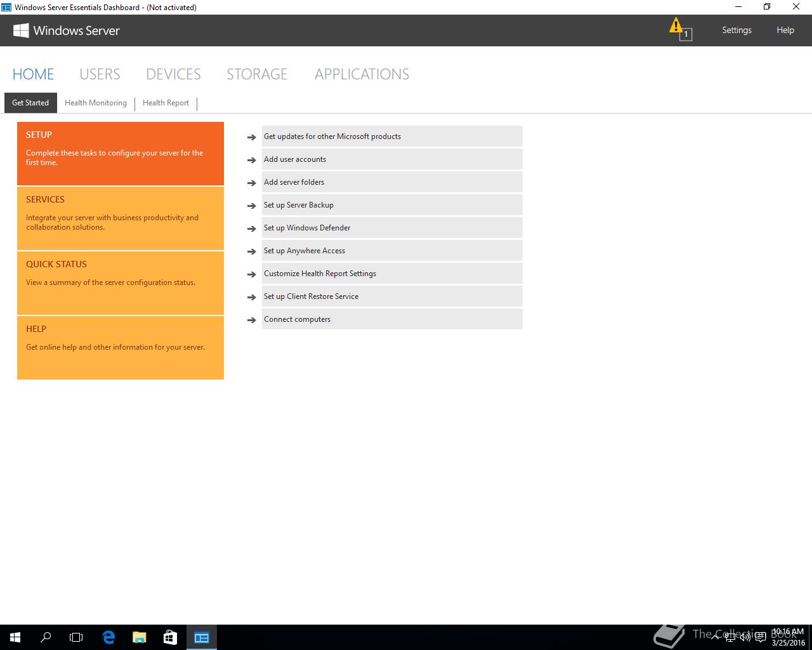Select the QUICK STATUS category tile

(121, 283)
